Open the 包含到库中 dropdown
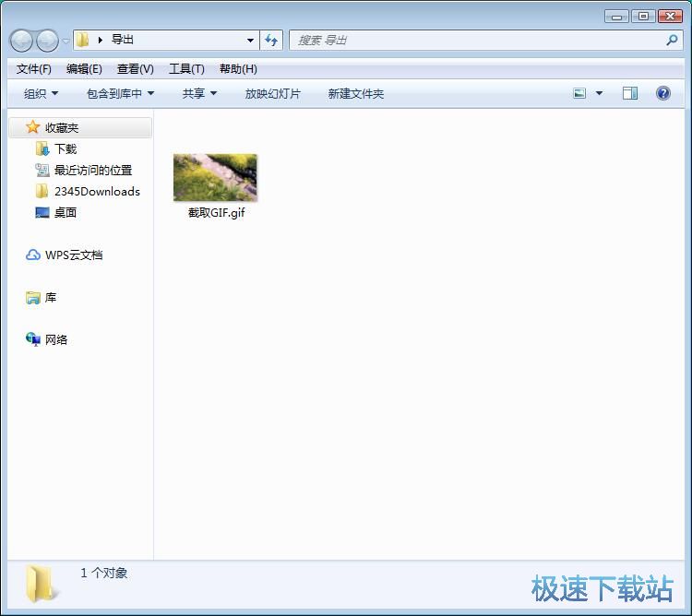 coord(120,93)
